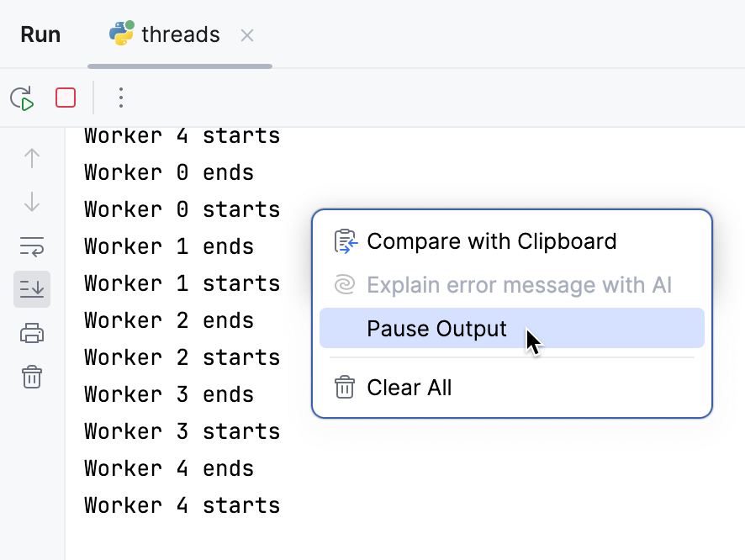Click the progress underline below the threads tab

coord(179,64)
